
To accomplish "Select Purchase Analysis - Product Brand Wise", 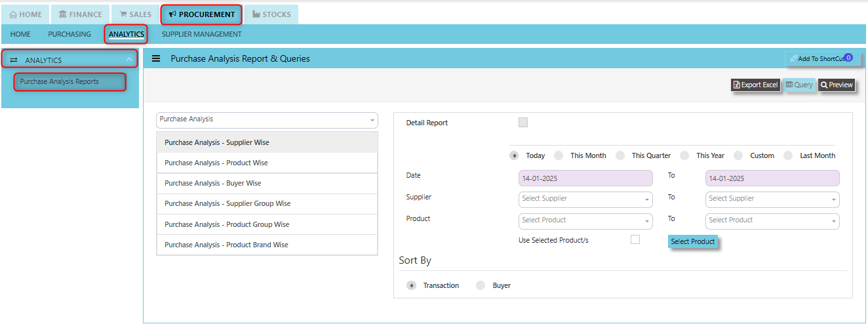I will pyautogui.click(x=267, y=245).
